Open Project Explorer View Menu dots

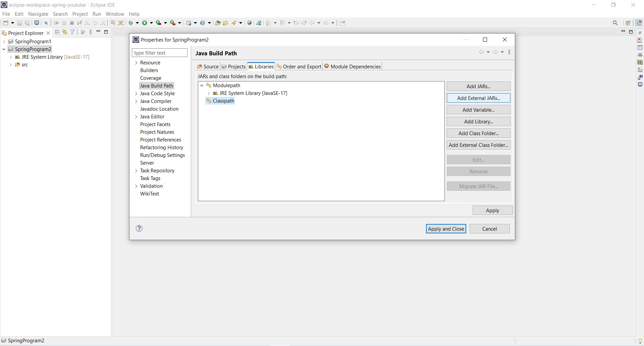pyautogui.click(x=91, y=32)
